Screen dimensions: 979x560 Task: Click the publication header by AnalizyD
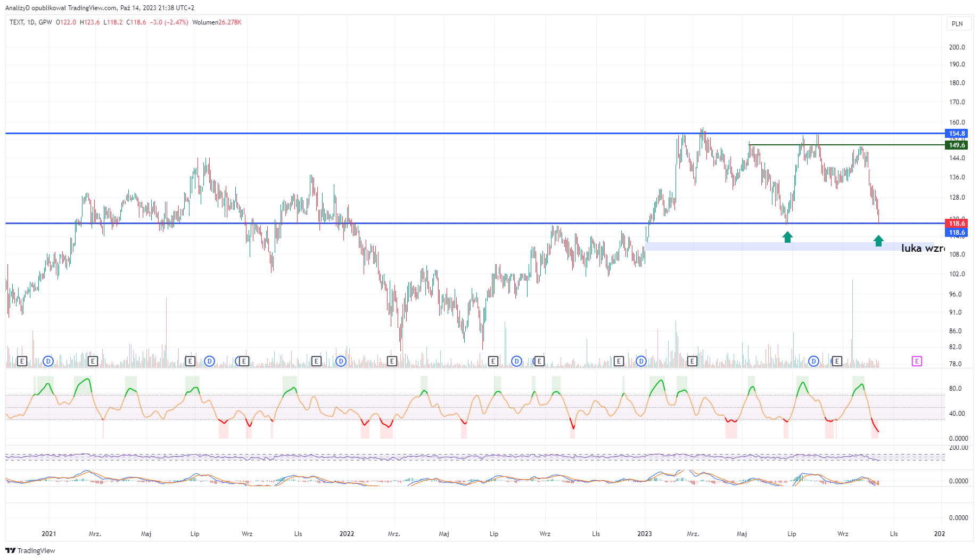[100, 8]
